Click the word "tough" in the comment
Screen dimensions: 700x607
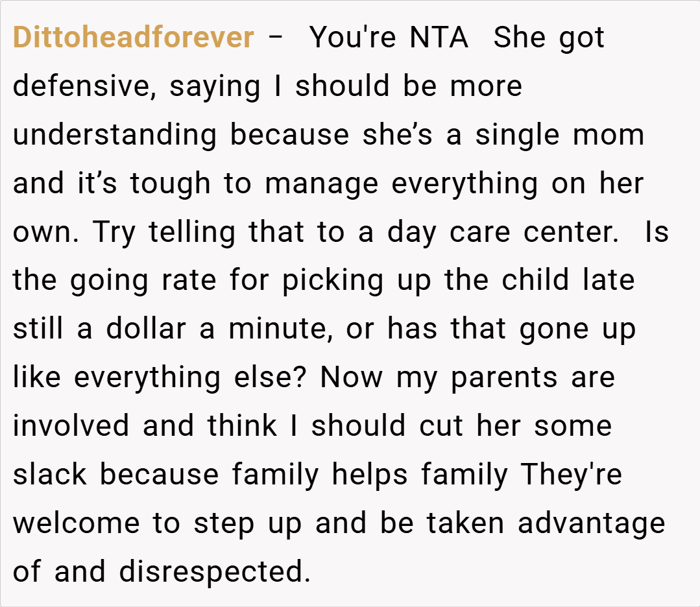coord(170,184)
